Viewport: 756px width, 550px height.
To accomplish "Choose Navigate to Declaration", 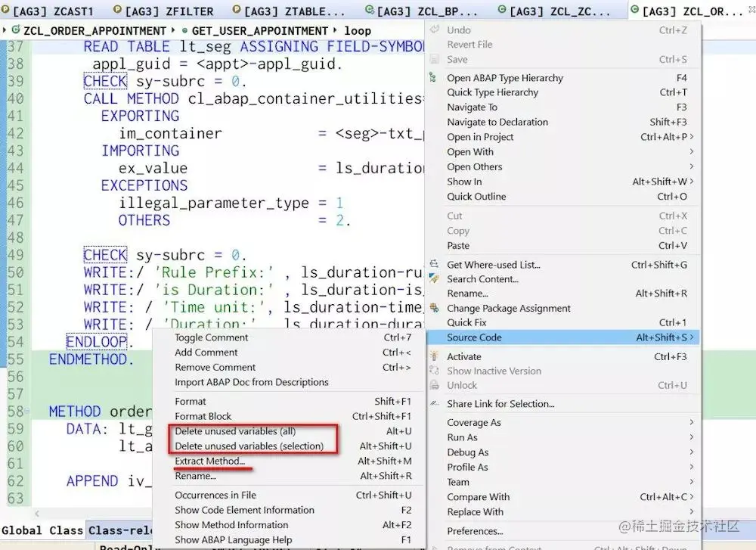I will tap(563, 122).
